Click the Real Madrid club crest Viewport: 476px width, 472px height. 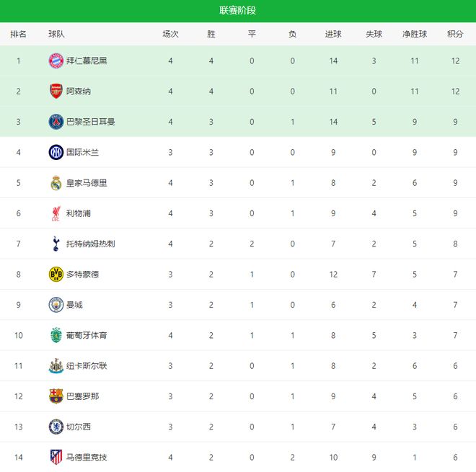56,183
